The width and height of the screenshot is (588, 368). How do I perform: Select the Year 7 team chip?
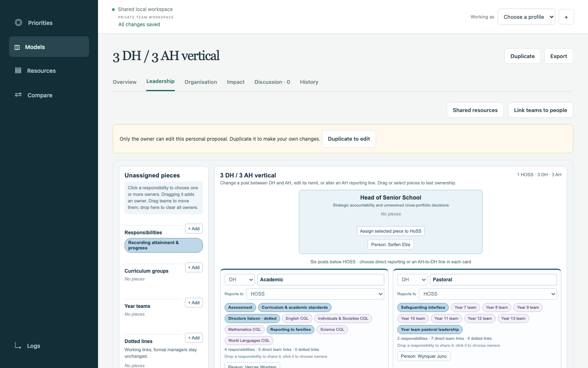tap(465, 307)
